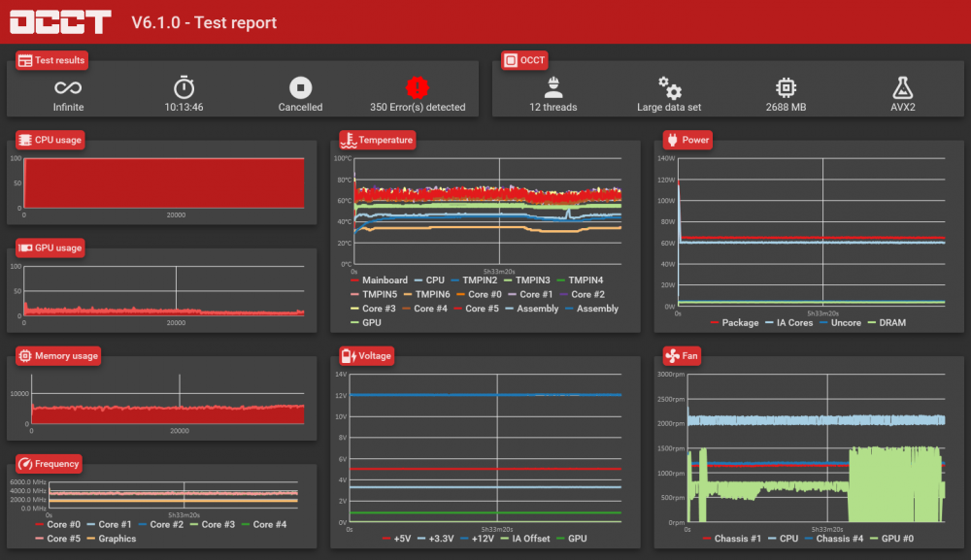The height and width of the screenshot is (560, 971).
Task: Click the gears icon above Large data set
Action: (669, 88)
